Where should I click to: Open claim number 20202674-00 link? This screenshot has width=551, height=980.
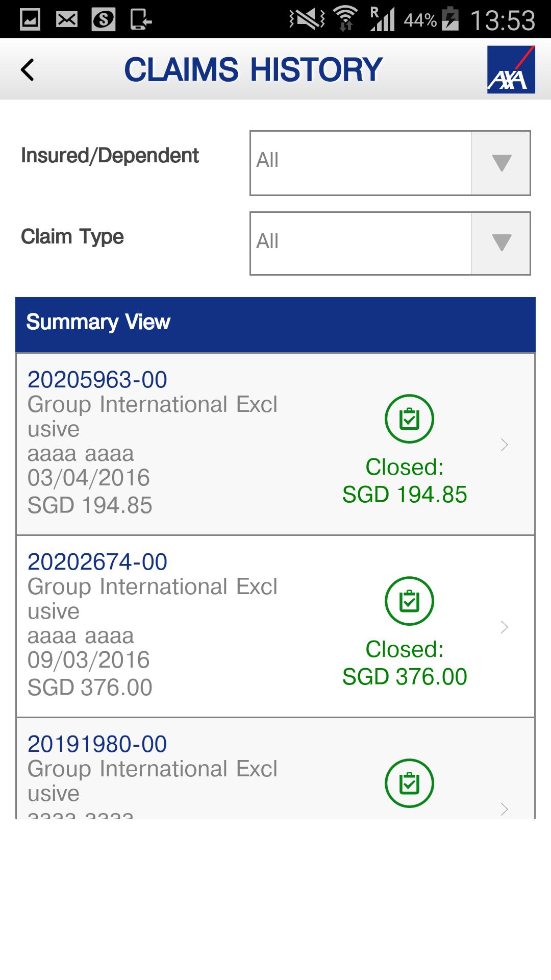97,562
